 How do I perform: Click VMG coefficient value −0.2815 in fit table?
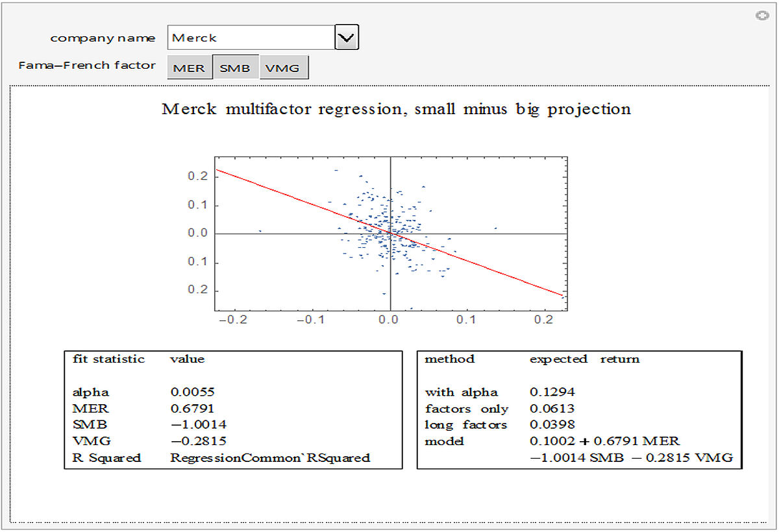199,441
